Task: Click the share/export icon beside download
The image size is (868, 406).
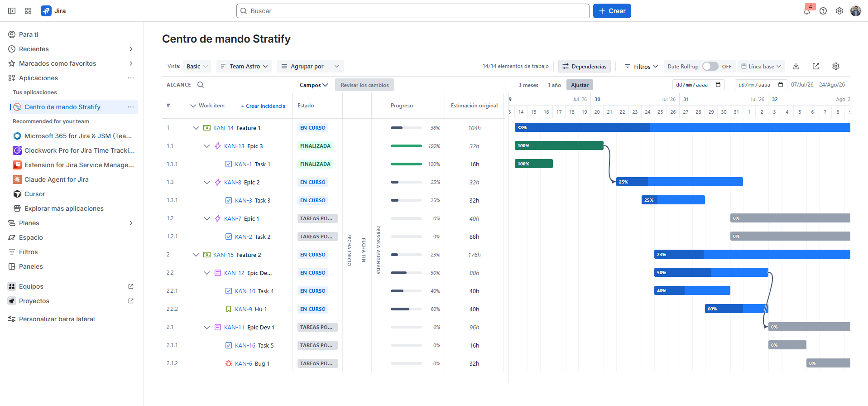Action: [816, 66]
